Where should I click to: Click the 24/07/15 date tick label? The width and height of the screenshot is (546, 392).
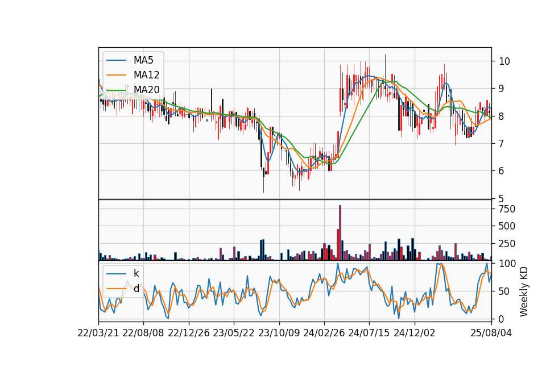pos(369,333)
